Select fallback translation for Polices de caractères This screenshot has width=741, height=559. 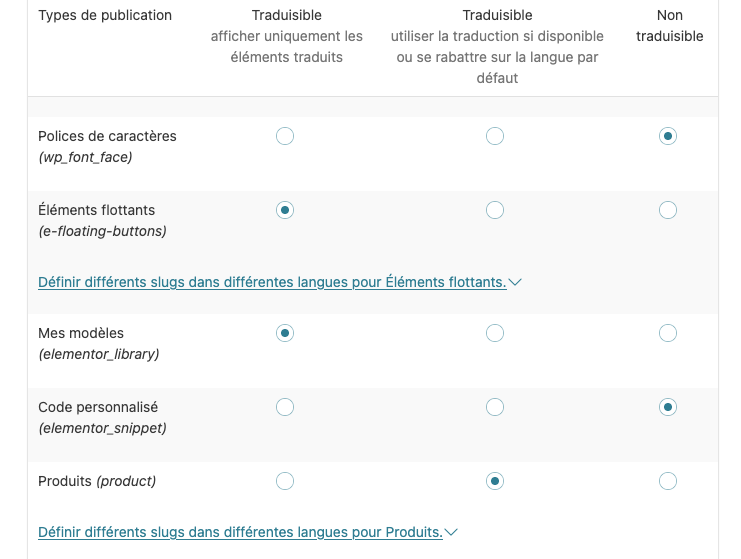click(494, 136)
